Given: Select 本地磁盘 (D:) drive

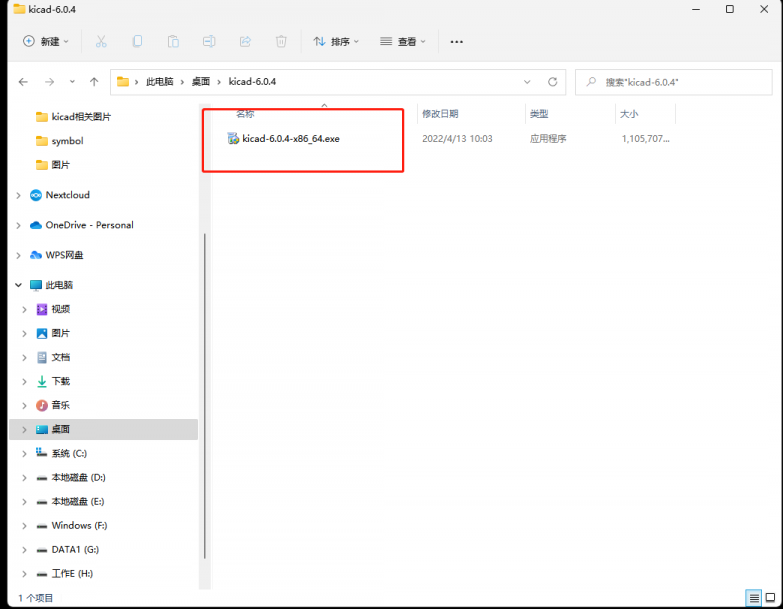Looking at the screenshot, I should click(x=70, y=477).
